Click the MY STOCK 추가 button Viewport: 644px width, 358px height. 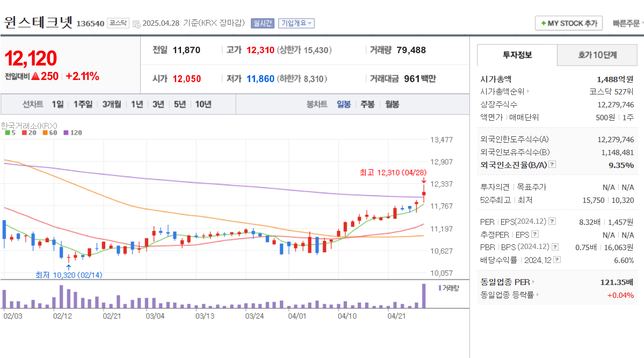pos(569,23)
